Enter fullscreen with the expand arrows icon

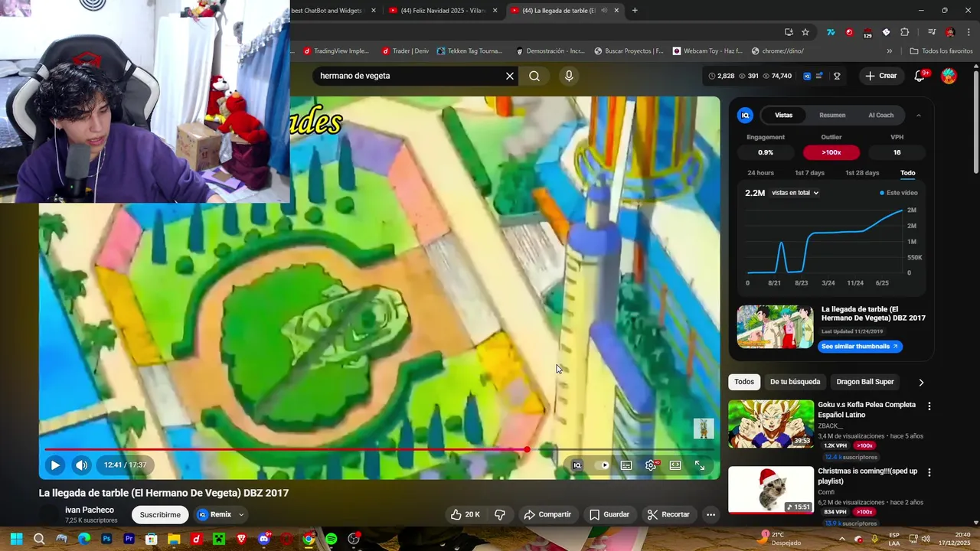(x=700, y=465)
